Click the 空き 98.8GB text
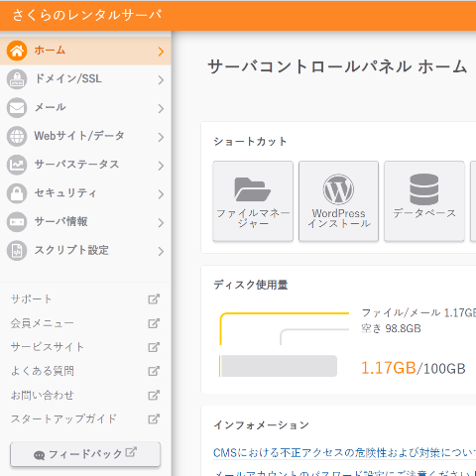 coord(391,328)
